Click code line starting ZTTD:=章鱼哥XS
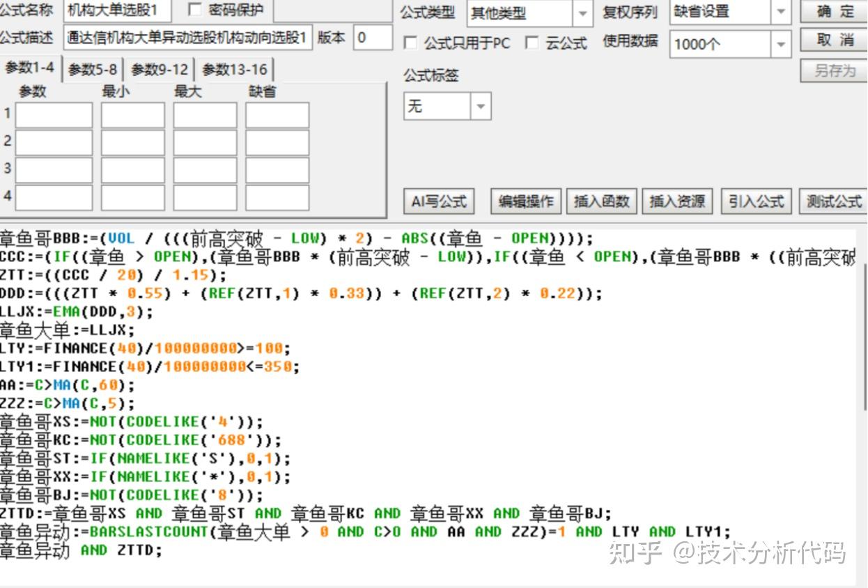The height and width of the screenshot is (588, 868). (x=306, y=513)
